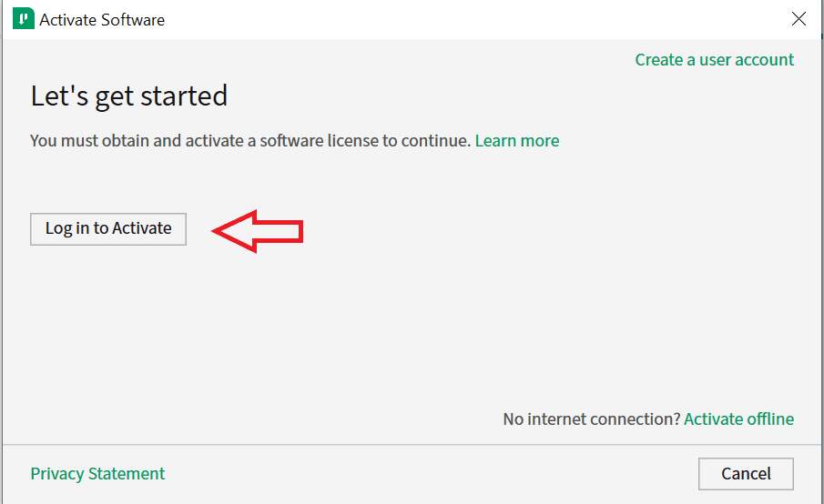This screenshot has height=504, width=824.
Task: Open the Privacy Statement link
Action: (x=97, y=474)
